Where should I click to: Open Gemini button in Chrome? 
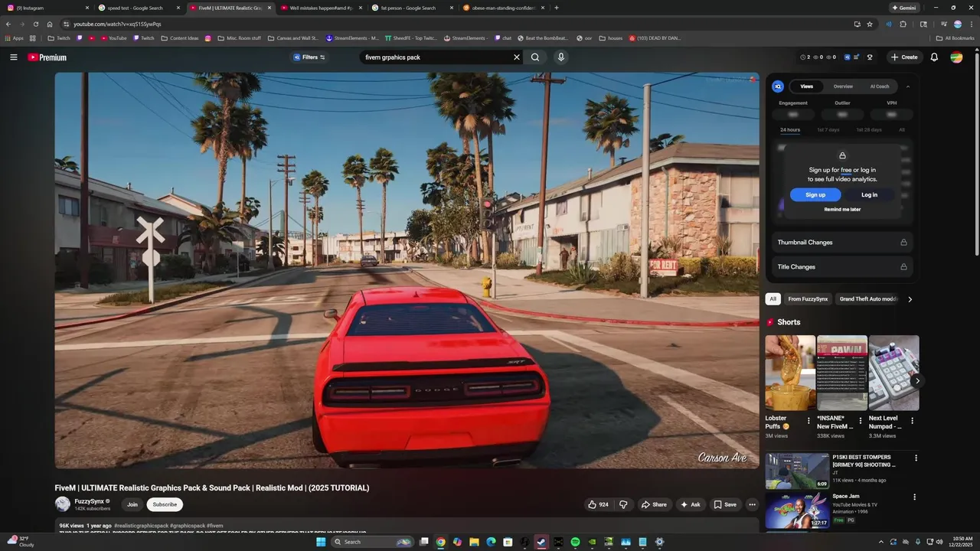pos(903,8)
